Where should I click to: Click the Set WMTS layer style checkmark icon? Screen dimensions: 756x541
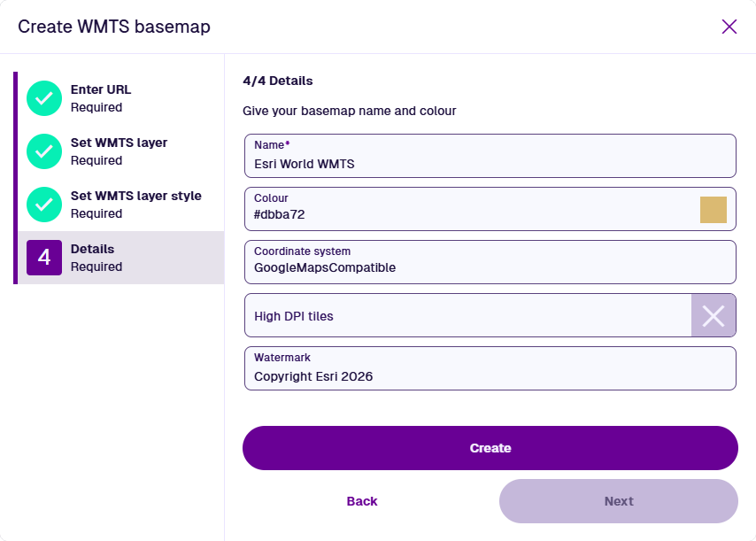44,205
